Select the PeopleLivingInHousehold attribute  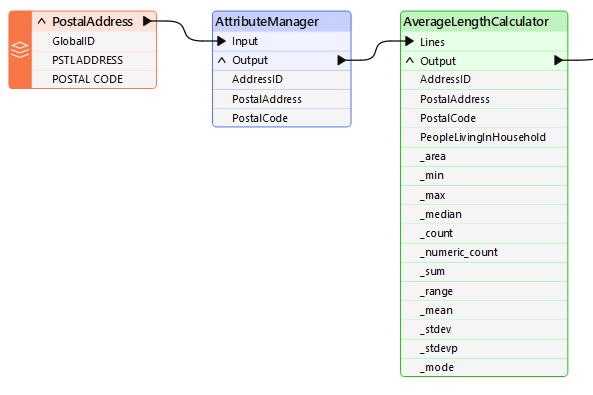pyautogui.click(x=484, y=137)
